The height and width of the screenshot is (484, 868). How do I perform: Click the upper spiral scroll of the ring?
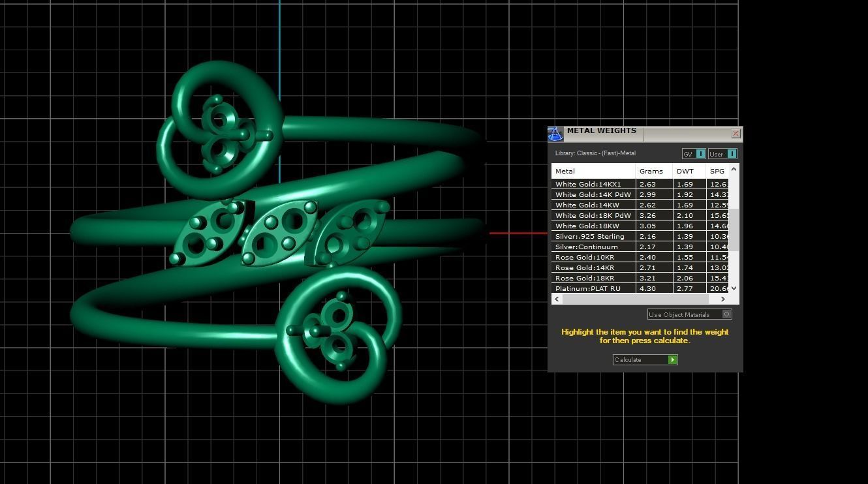tap(220, 129)
